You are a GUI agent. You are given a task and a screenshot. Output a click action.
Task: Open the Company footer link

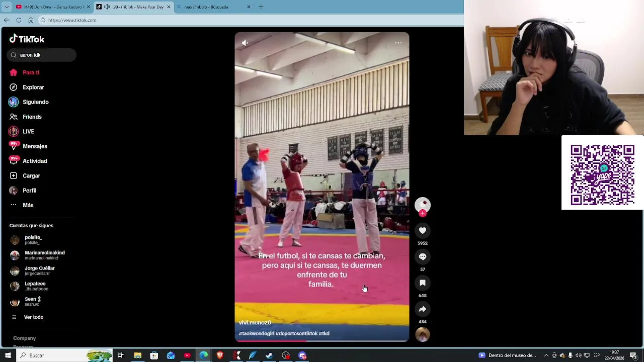pos(25,338)
